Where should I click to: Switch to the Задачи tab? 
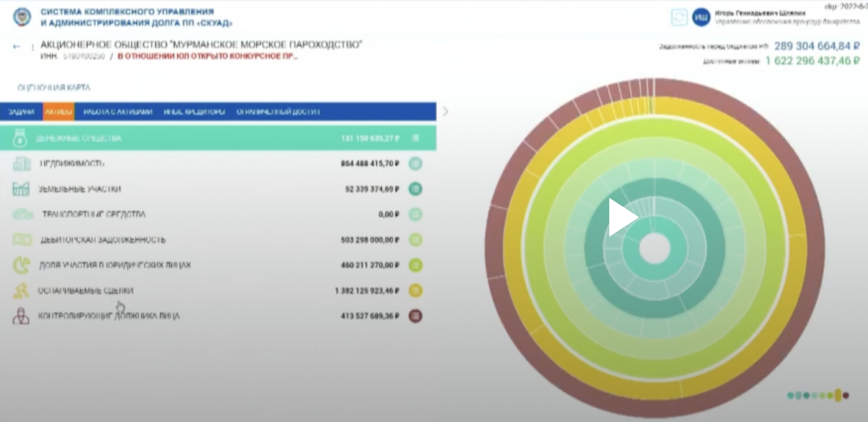(21, 112)
